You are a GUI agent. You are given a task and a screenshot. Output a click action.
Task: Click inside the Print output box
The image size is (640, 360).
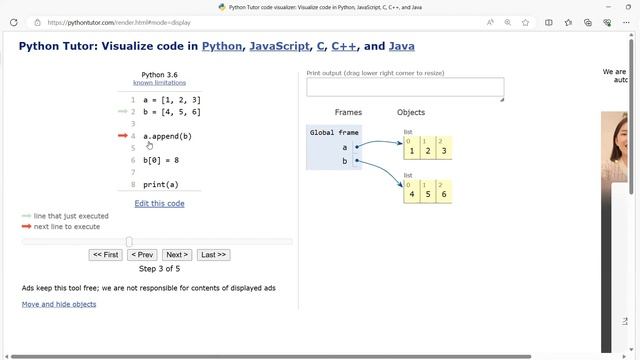pos(405,87)
